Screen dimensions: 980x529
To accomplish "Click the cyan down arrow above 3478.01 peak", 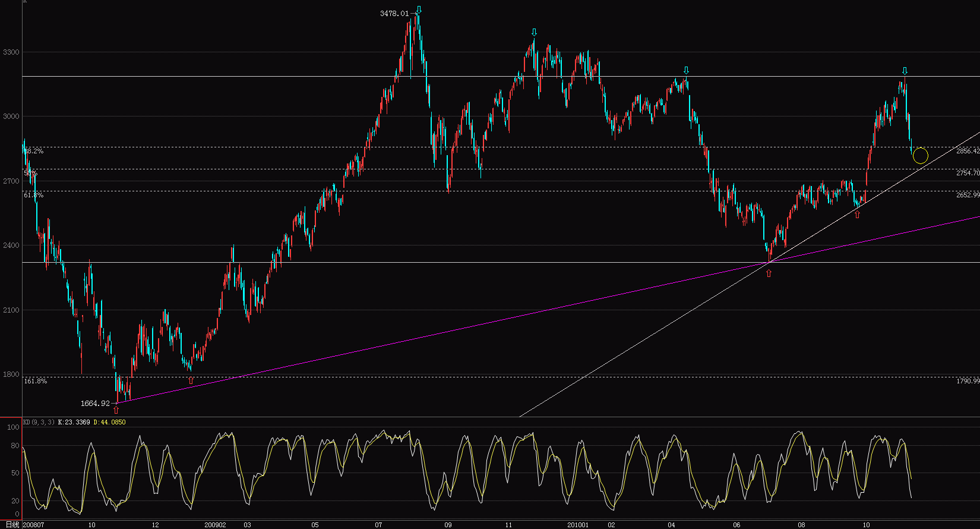I will [419, 10].
